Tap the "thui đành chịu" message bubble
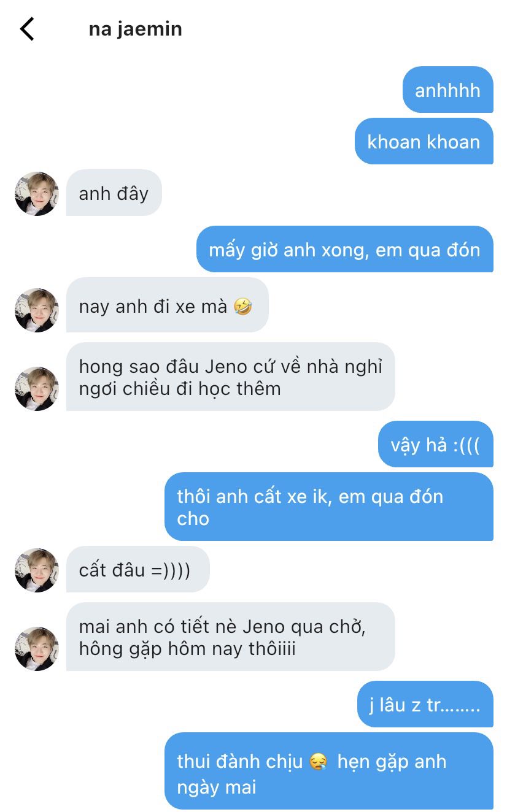 tap(328, 772)
